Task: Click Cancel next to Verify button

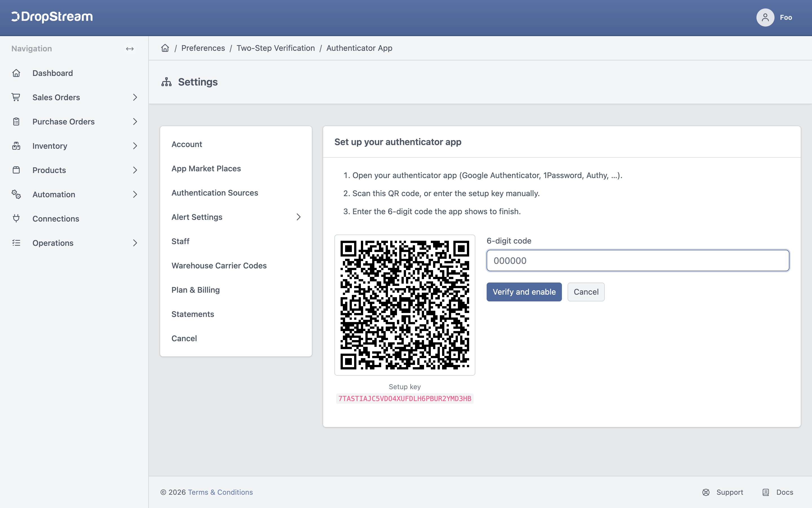Action: click(x=586, y=292)
